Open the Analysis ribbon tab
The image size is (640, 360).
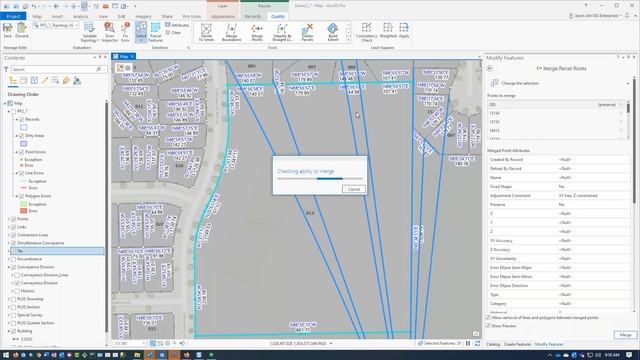click(80, 17)
